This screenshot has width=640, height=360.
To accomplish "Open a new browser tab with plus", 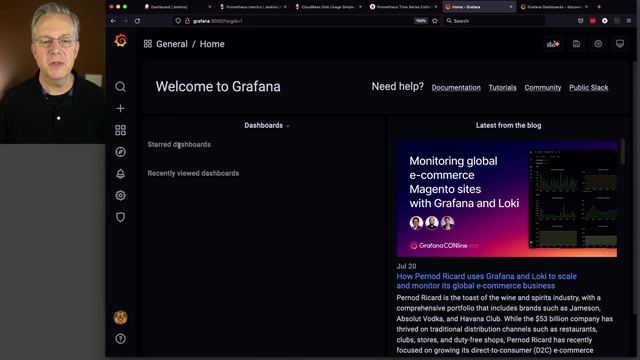I will coord(599,7).
